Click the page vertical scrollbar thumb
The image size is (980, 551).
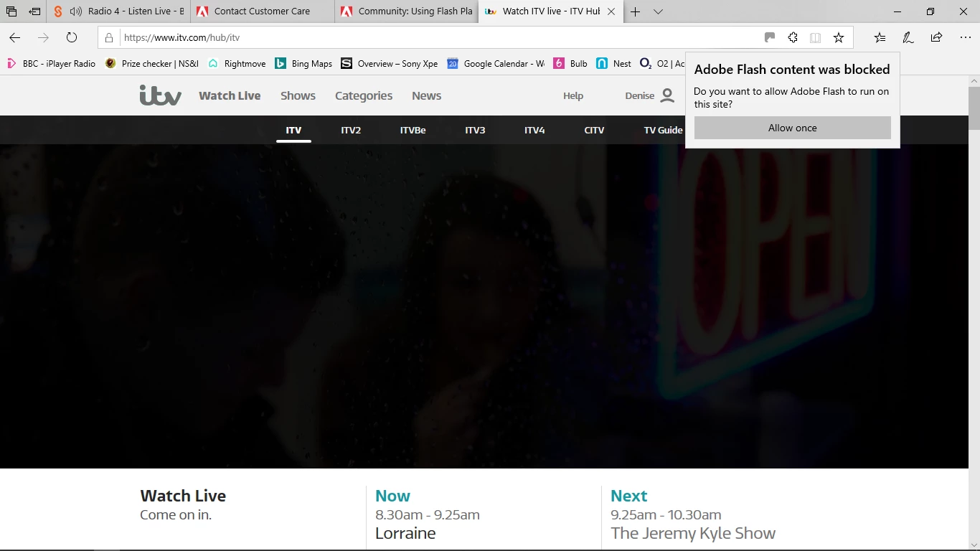[974, 108]
